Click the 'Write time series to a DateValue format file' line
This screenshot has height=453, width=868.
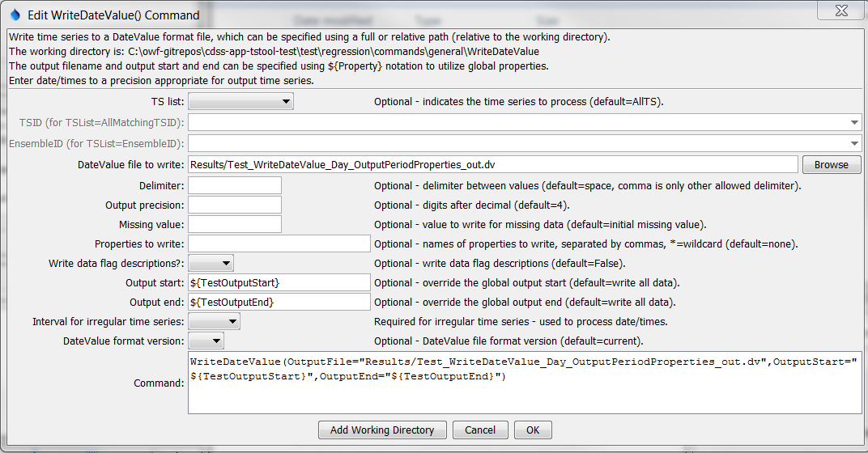coord(309,37)
